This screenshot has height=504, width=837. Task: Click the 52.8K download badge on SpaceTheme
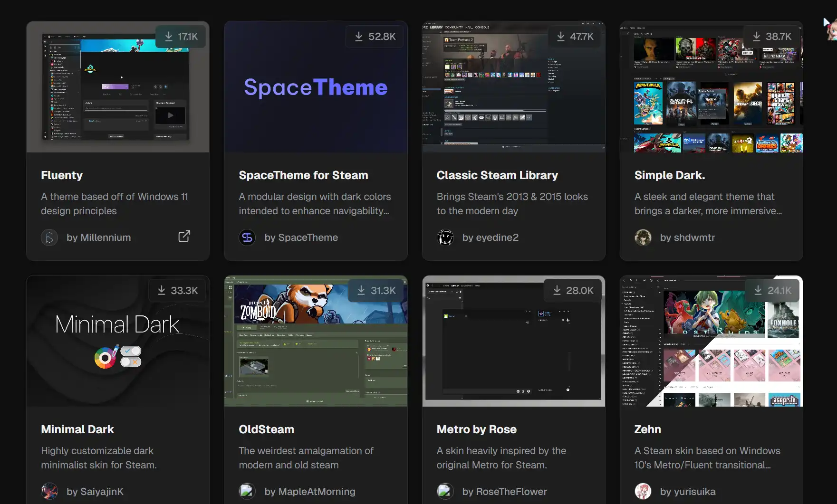[375, 37]
